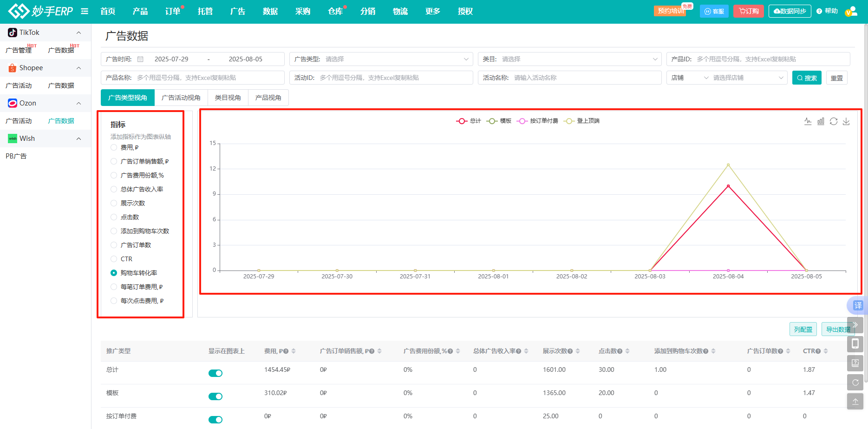Viewport: 868px width, 429px height.
Task: Select the 点击数 metric radio button
Action: [114, 217]
